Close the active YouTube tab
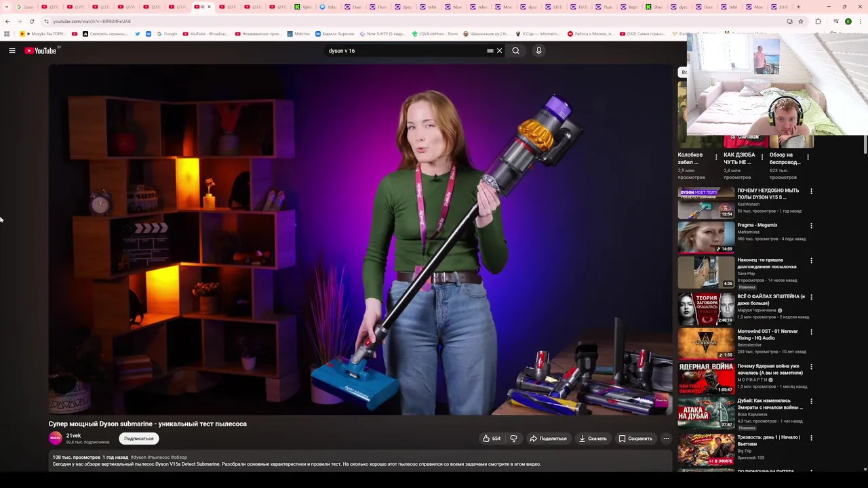This screenshot has height=488, width=868. pos(209,7)
